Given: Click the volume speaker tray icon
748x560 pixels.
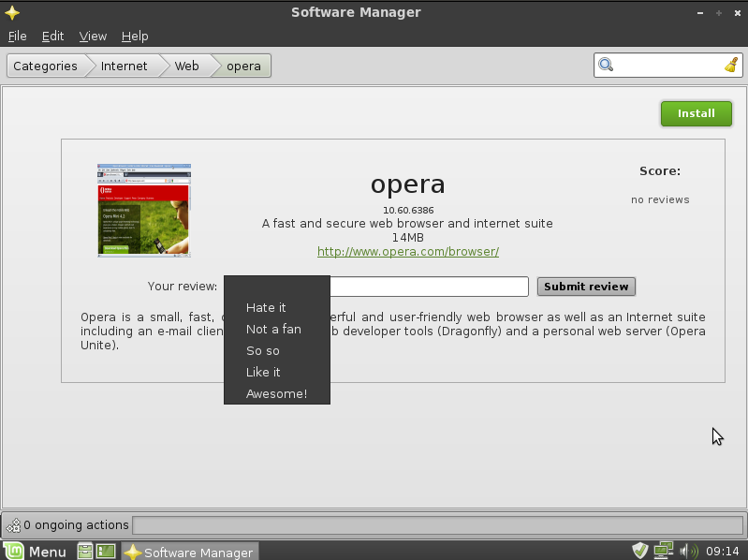Looking at the screenshot, I should 688,552.
